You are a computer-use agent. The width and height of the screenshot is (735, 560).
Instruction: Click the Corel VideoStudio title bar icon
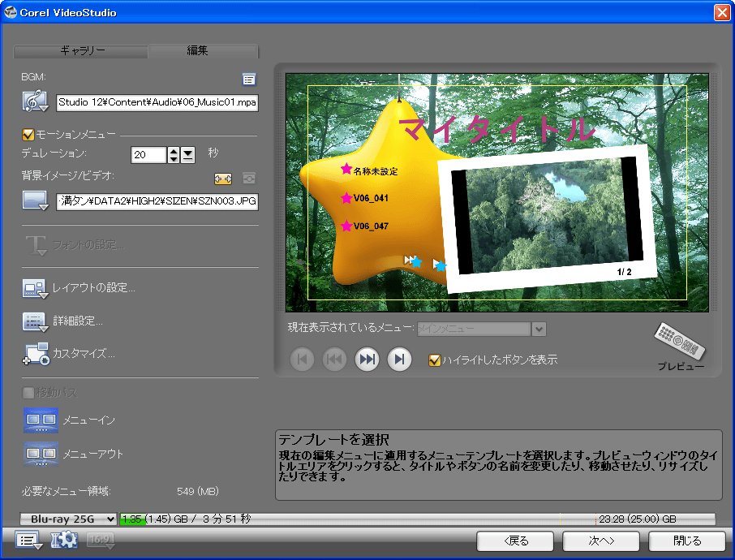click(10, 12)
